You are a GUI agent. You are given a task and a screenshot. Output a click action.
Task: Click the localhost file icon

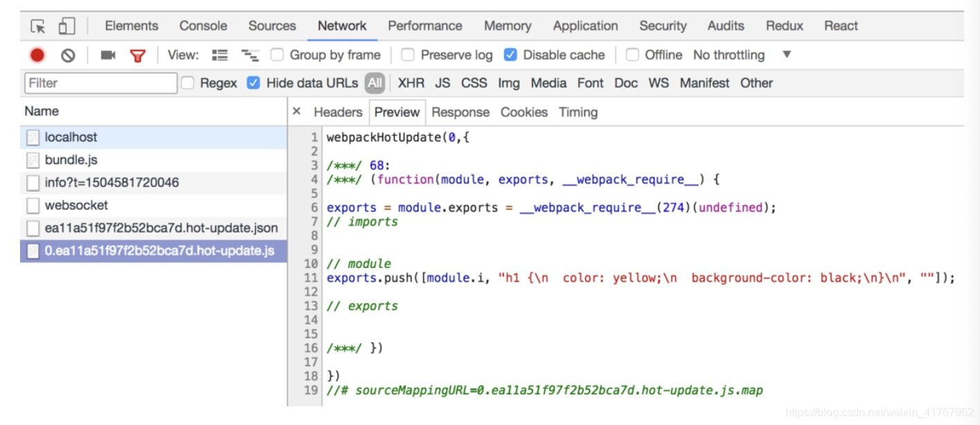[x=33, y=137]
